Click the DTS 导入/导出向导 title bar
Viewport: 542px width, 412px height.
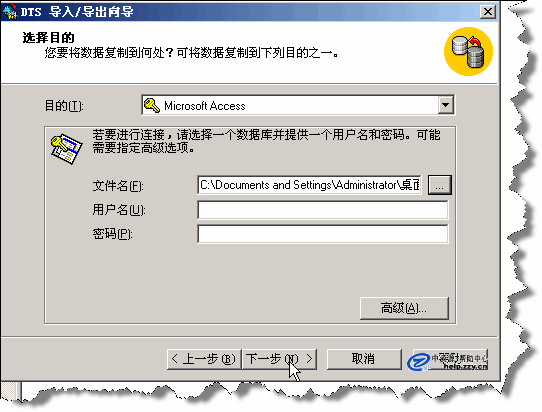point(249,11)
